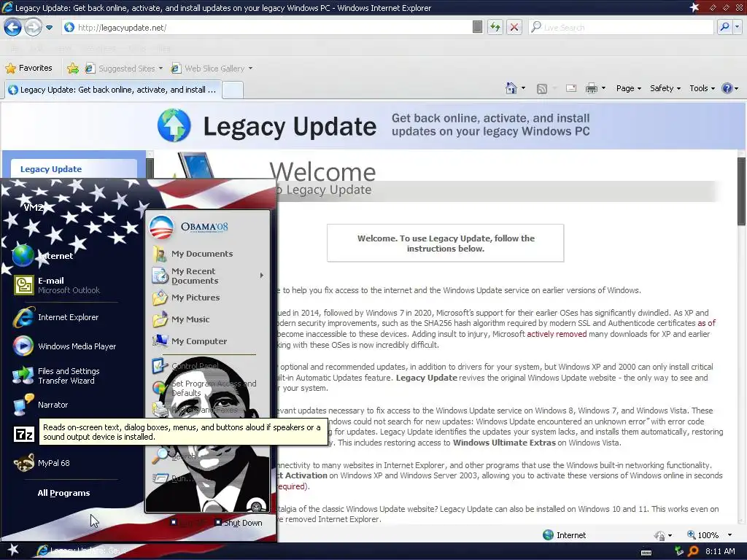Click the Internet Explorer back arrow button
This screenshot has width=747, height=560.
(12, 27)
